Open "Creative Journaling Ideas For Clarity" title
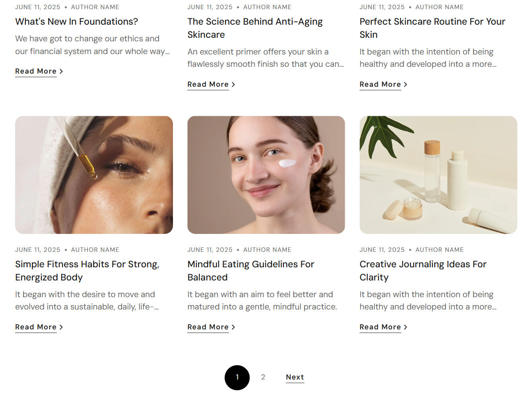The width and height of the screenshot is (532, 399). 423,271
